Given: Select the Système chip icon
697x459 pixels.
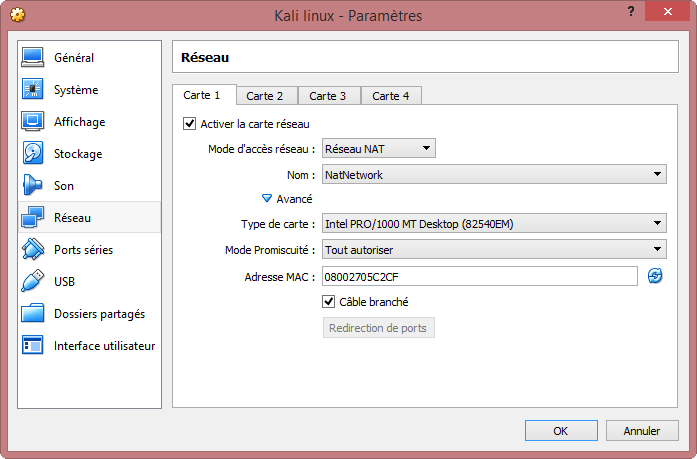Looking at the screenshot, I should 32,89.
